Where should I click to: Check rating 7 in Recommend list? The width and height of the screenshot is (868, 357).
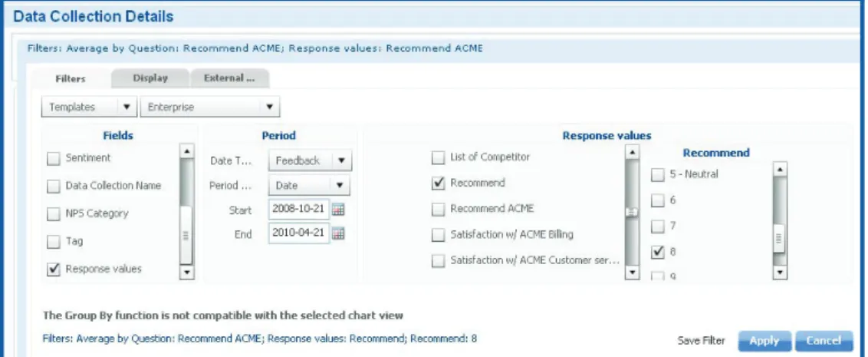pos(657,226)
